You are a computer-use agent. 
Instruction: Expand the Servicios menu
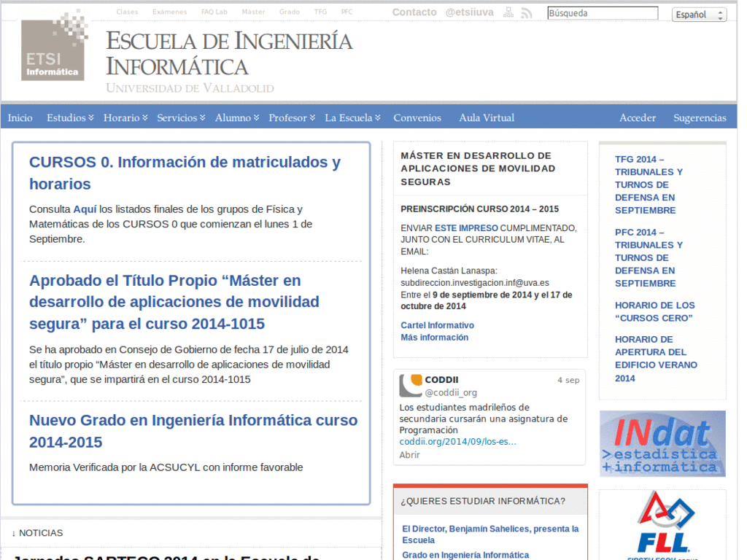181,117
